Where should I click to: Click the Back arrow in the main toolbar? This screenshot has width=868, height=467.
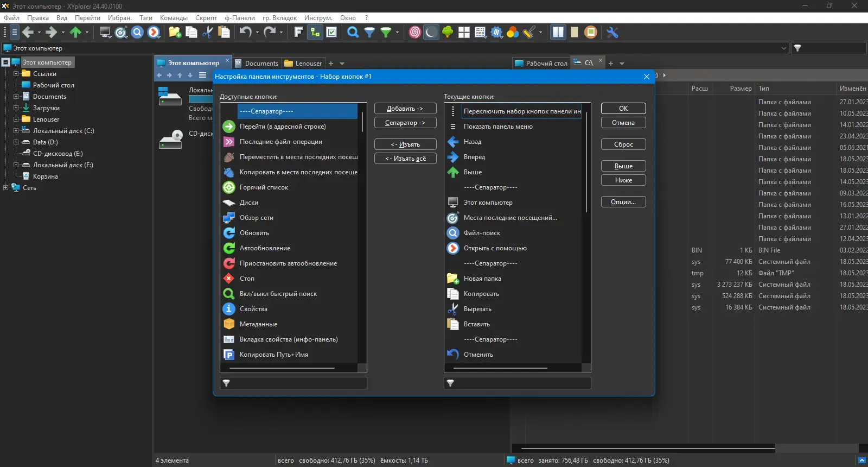[x=28, y=33]
